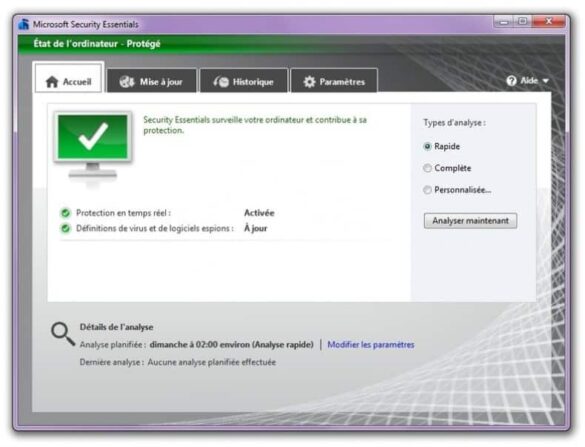Click the Paramètres gear icon
Screen dimensions: 585x447
click(309, 82)
